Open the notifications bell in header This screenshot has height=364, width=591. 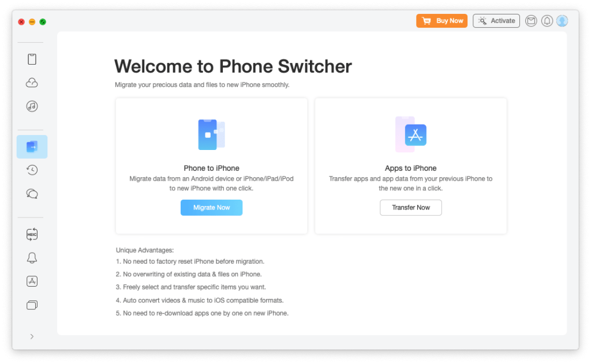547,21
